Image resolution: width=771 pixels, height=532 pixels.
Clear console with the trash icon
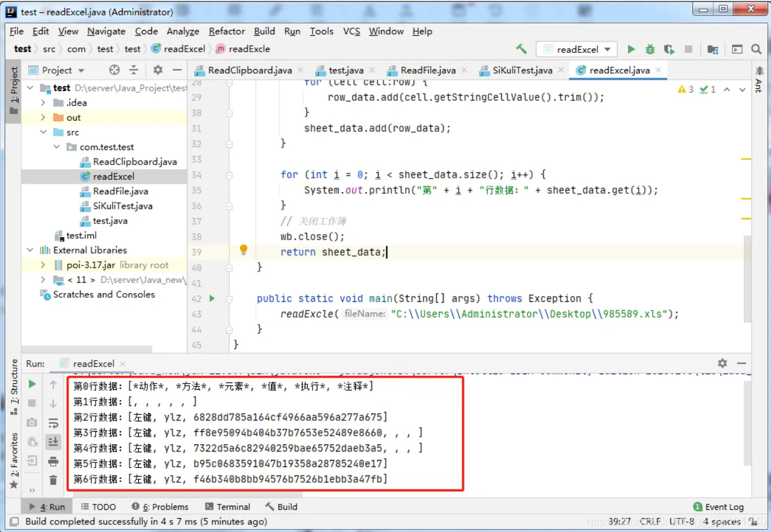(x=53, y=480)
